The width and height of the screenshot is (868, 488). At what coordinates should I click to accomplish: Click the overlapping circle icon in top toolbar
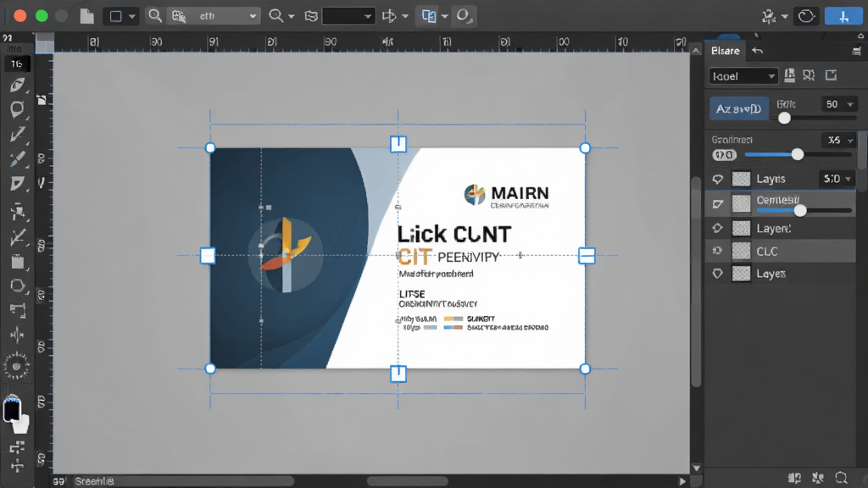click(464, 16)
